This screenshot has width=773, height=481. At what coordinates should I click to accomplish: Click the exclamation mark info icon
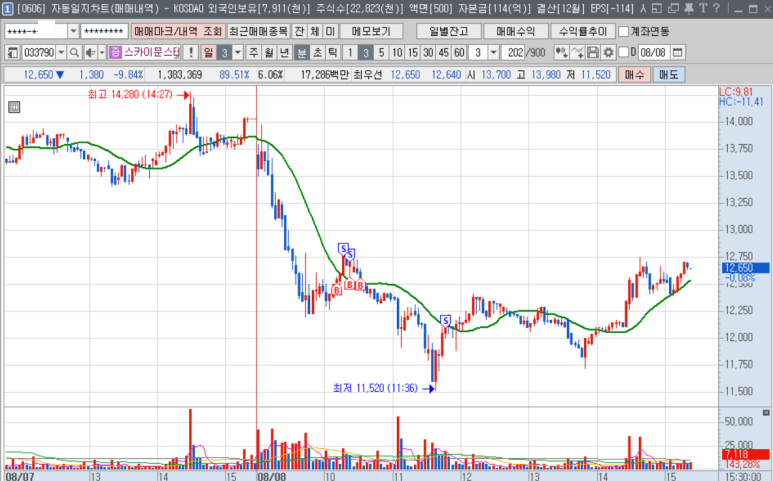point(191,52)
